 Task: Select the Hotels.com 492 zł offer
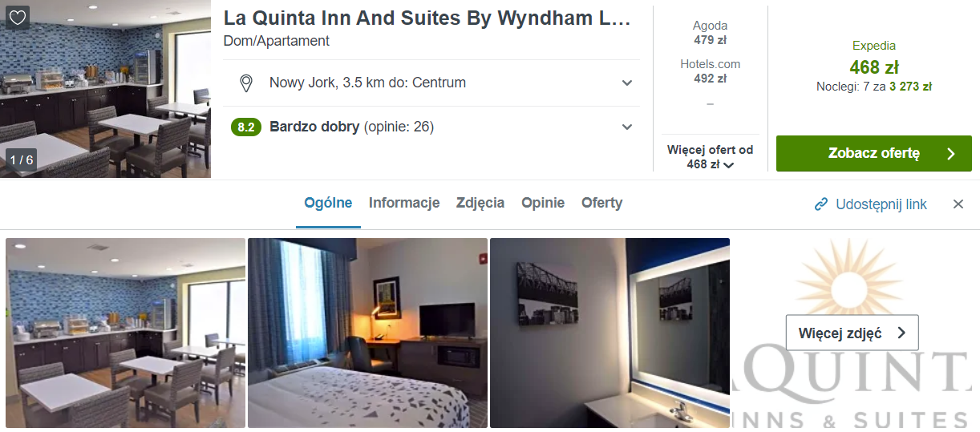click(x=711, y=71)
